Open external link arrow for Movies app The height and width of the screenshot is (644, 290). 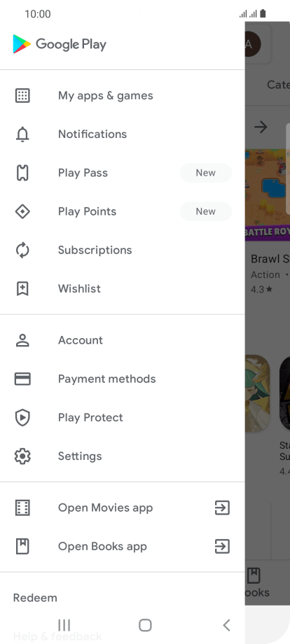[x=222, y=508]
